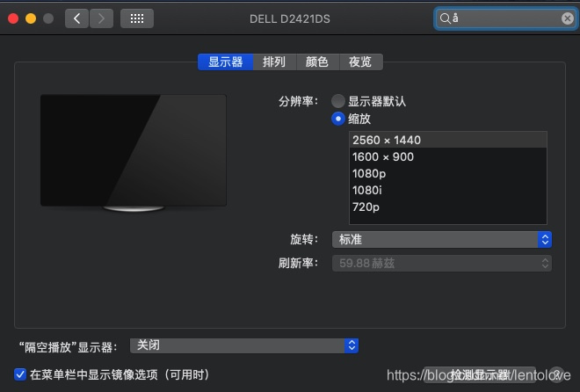Viewport: 580px width, 392px height.
Task: Open the 颜色 tab
Action: coord(317,62)
